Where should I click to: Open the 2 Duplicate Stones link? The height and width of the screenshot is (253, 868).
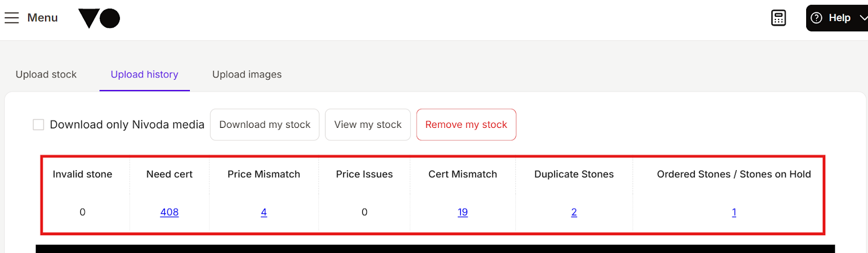(574, 212)
